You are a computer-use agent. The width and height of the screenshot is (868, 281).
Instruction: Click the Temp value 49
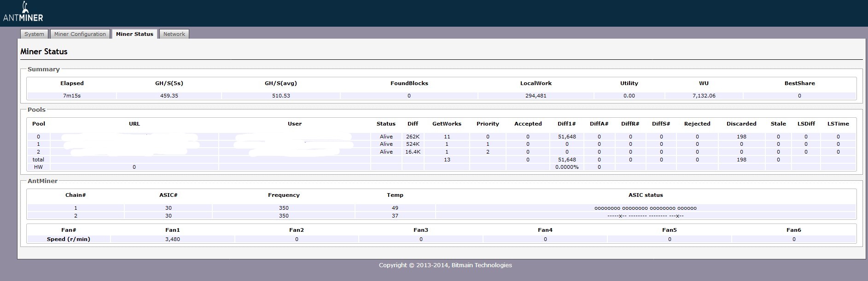coord(395,208)
